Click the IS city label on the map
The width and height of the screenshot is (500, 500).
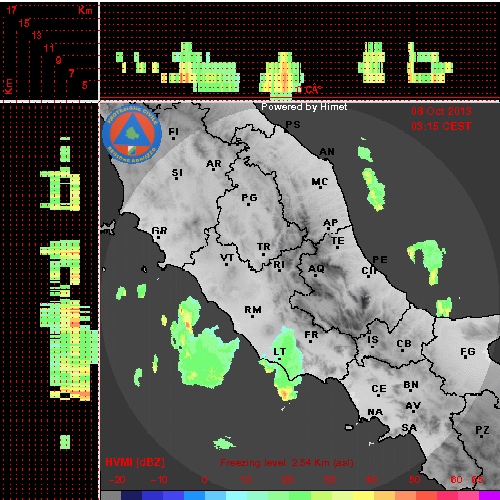(x=373, y=340)
